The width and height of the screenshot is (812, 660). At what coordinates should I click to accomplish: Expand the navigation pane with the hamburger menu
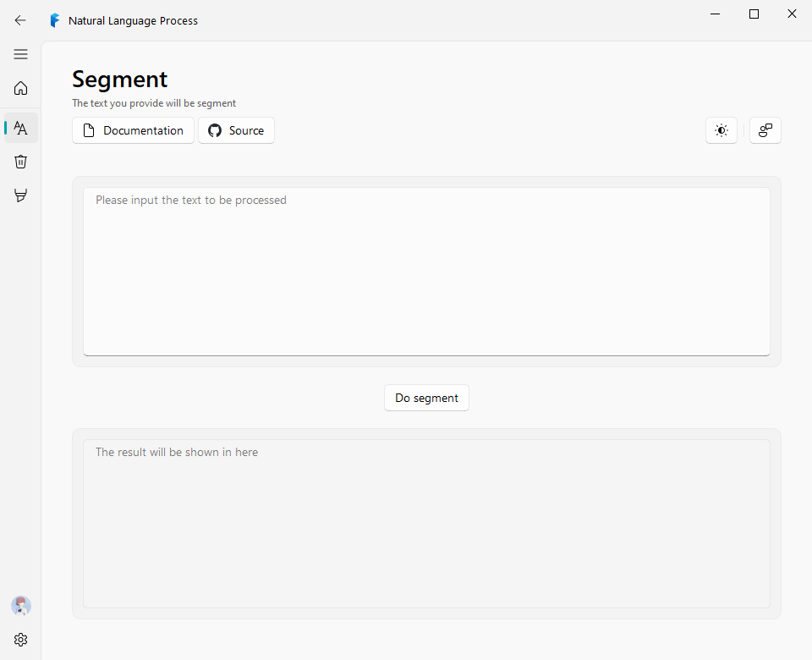[20, 54]
